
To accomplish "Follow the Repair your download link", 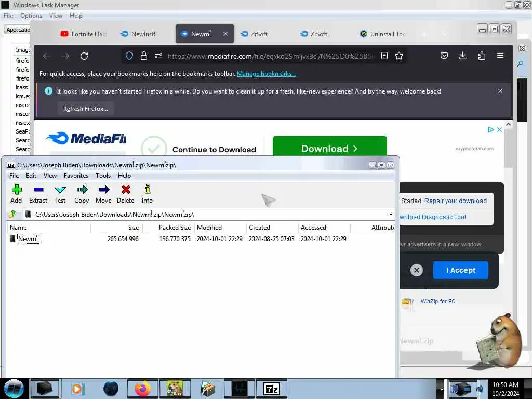I will coord(455,201).
